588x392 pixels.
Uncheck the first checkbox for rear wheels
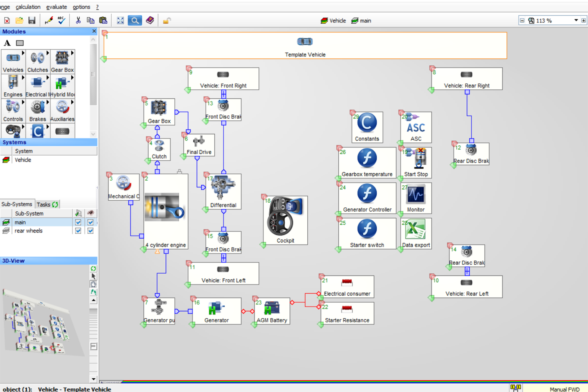tap(78, 231)
